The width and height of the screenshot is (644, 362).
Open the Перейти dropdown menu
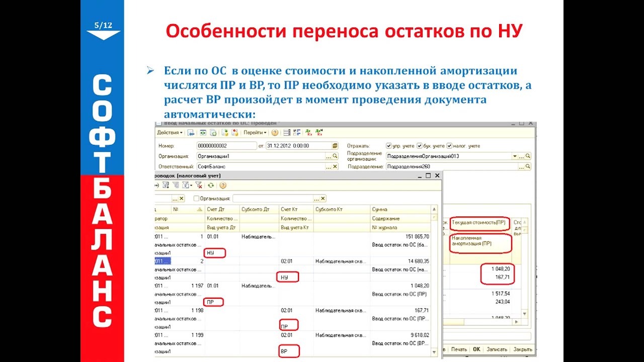click(x=255, y=133)
